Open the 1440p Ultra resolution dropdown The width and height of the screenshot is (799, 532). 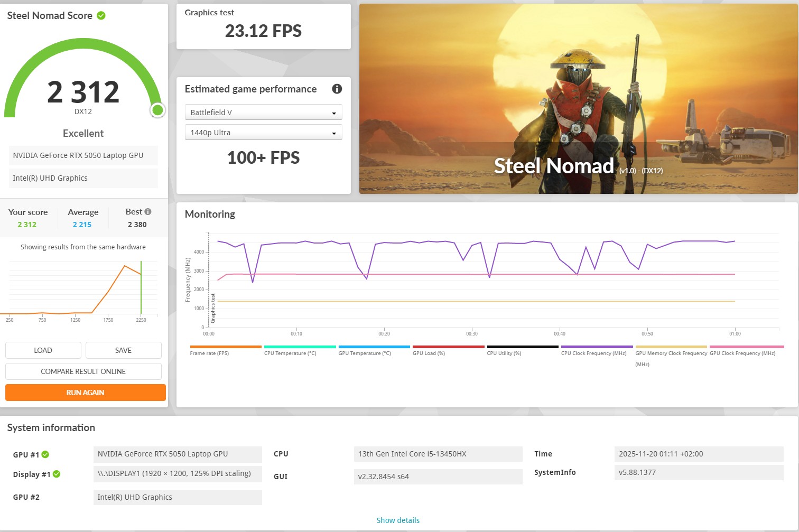click(x=263, y=133)
